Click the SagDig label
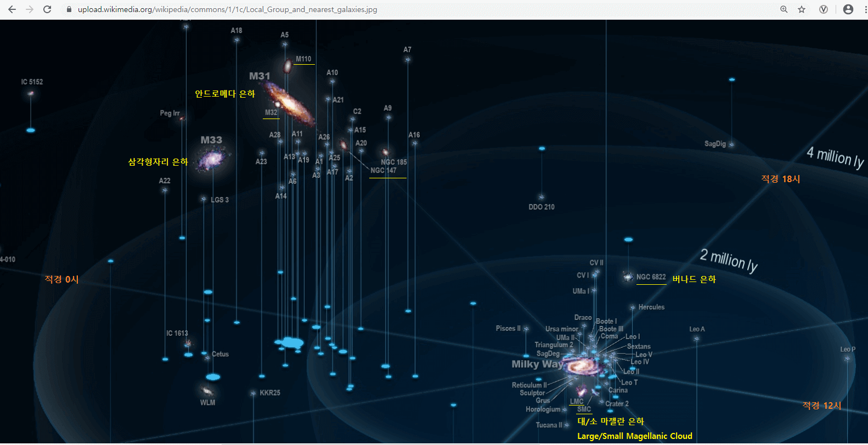Image resolution: width=868 pixels, height=445 pixels. [x=715, y=144]
